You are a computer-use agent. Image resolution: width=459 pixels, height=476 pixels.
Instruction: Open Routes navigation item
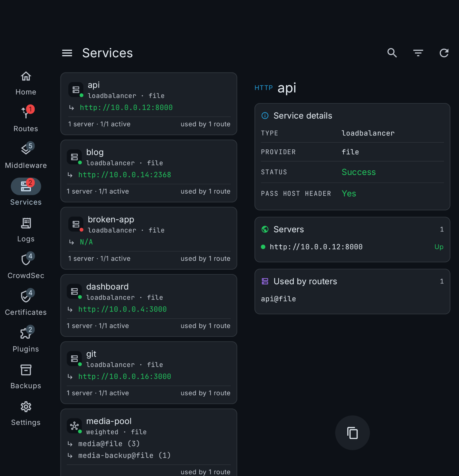26,119
